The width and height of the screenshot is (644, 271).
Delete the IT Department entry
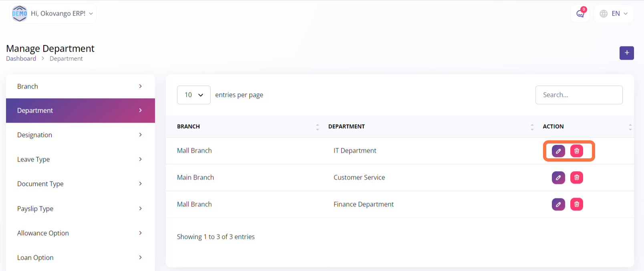[x=577, y=151]
